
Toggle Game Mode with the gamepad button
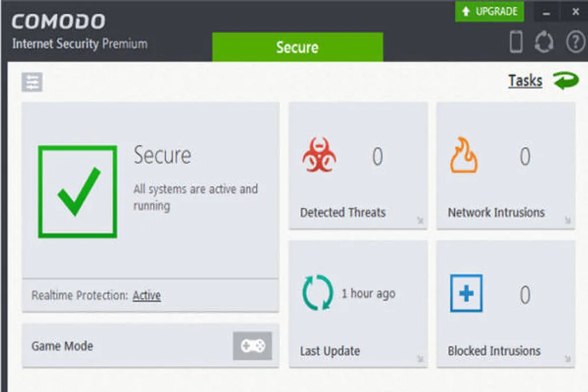pos(253,346)
